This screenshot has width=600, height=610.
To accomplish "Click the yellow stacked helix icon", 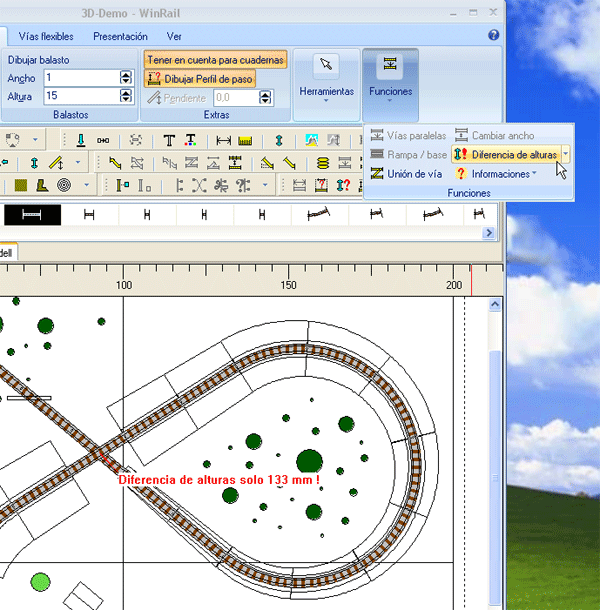I will coord(323,163).
